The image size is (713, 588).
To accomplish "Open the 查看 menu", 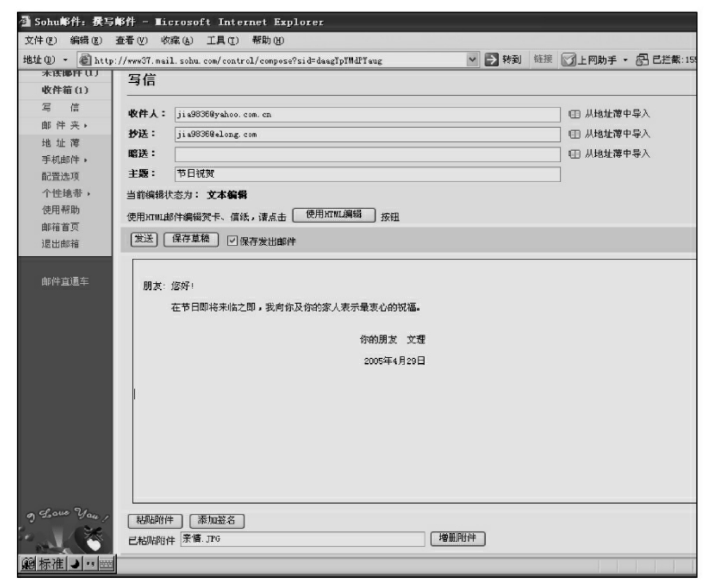I will pyautogui.click(x=132, y=40).
